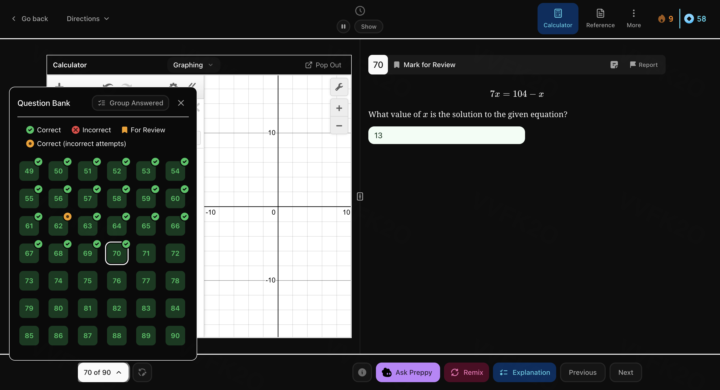Image resolution: width=720 pixels, height=390 pixels.
Task: Jump to question 81
Action: click(x=87, y=308)
